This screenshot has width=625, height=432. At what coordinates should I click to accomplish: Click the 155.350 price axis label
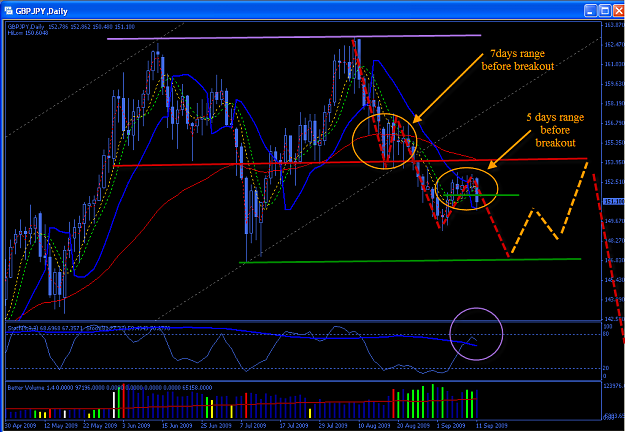pos(614,143)
